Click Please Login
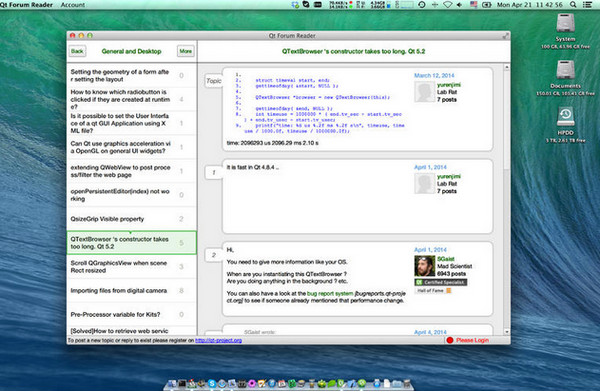 click(472, 340)
